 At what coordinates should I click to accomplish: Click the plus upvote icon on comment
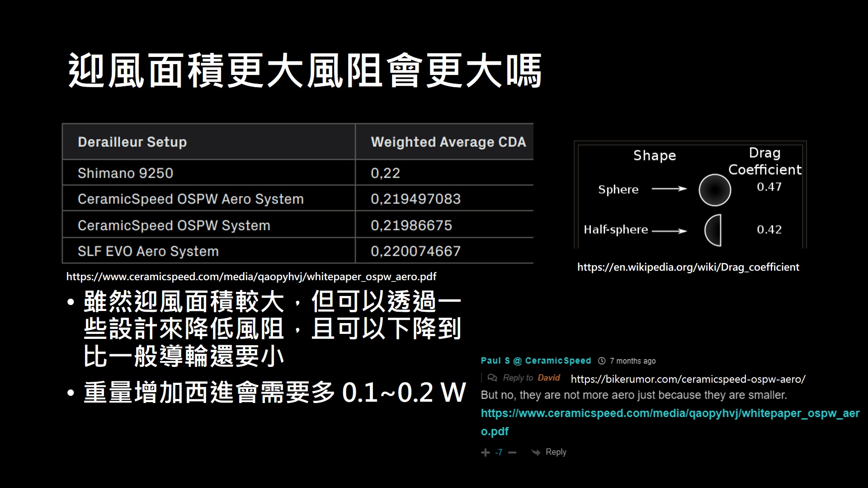pyautogui.click(x=486, y=452)
